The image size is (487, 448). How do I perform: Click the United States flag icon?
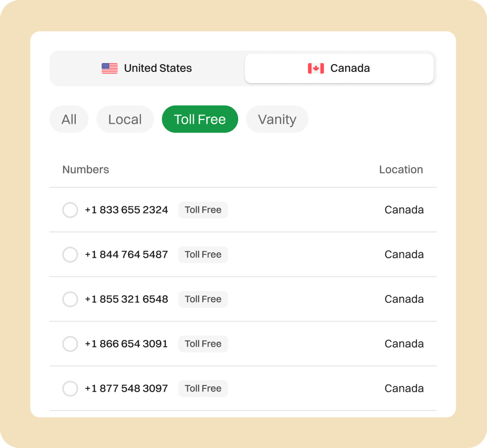[x=110, y=68]
